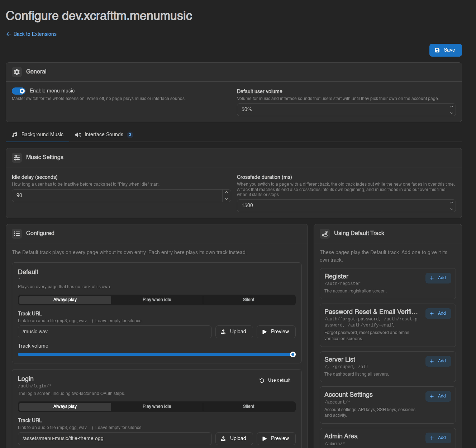Toggle the Enable menu music switch

[x=19, y=91]
